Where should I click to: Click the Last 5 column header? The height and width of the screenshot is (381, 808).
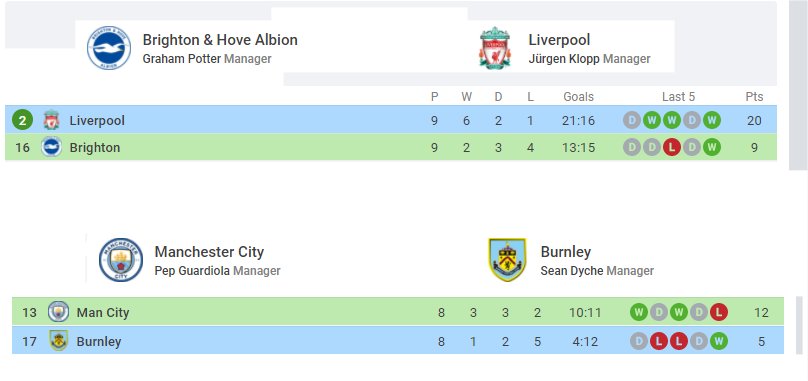pos(678,96)
